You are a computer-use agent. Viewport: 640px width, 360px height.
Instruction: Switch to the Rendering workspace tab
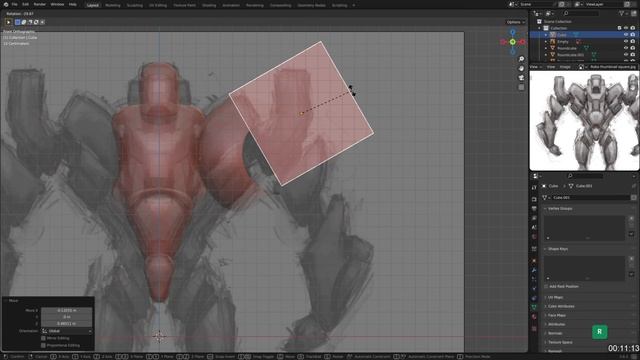[x=255, y=5]
